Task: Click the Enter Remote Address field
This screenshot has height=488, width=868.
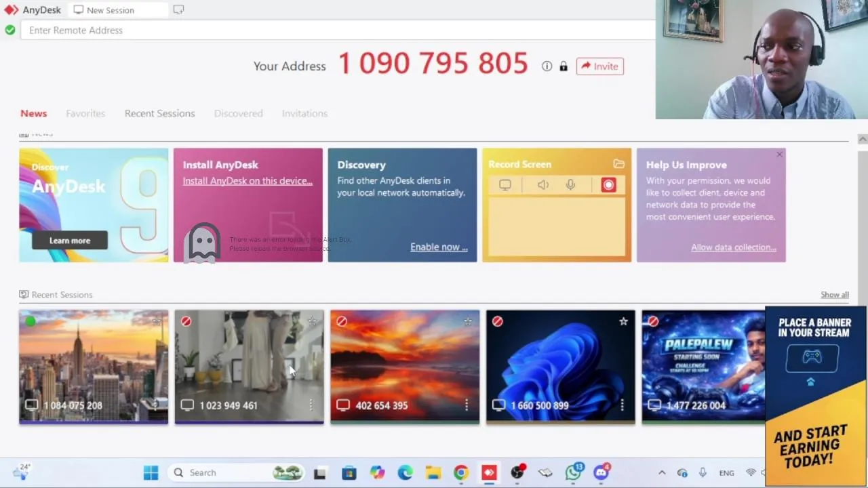Action: click(338, 30)
